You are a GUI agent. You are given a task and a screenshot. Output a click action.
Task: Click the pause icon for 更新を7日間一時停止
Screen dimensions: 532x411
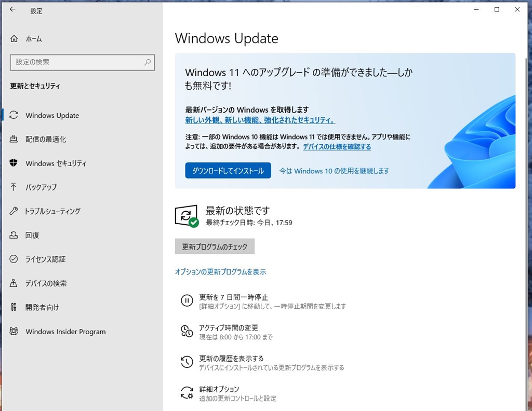coord(187,300)
